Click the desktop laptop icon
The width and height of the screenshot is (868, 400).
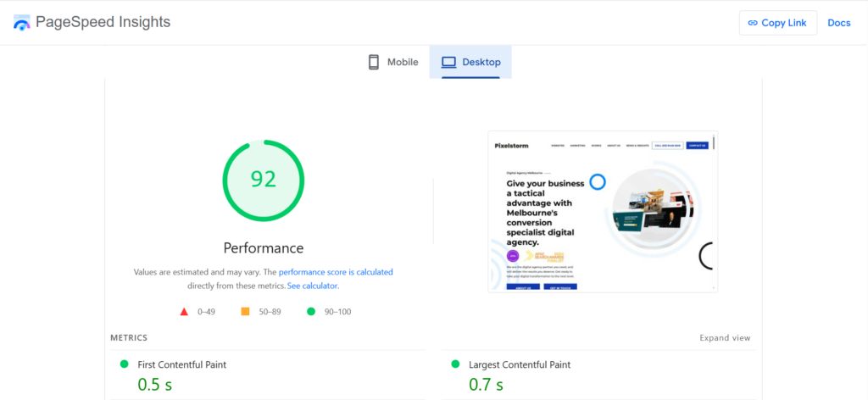coord(448,62)
